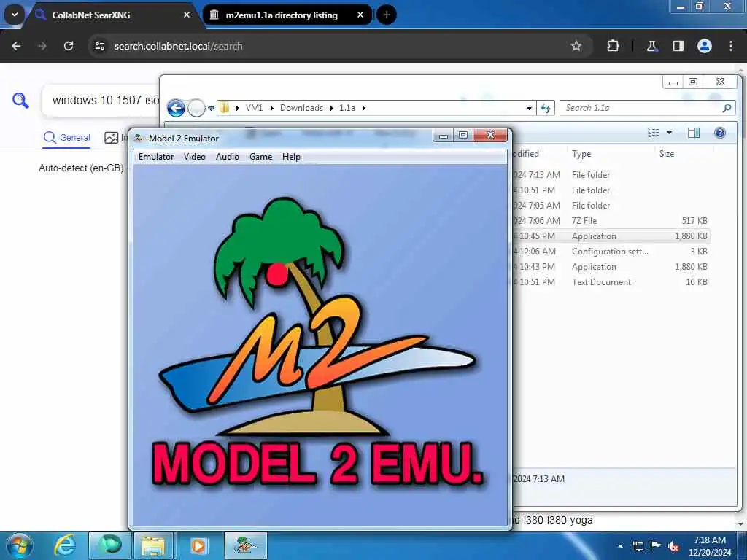This screenshot has height=560, width=747.
Task: Open the view options dropdown arrow in Explorer
Action: [x=669, y=133]
